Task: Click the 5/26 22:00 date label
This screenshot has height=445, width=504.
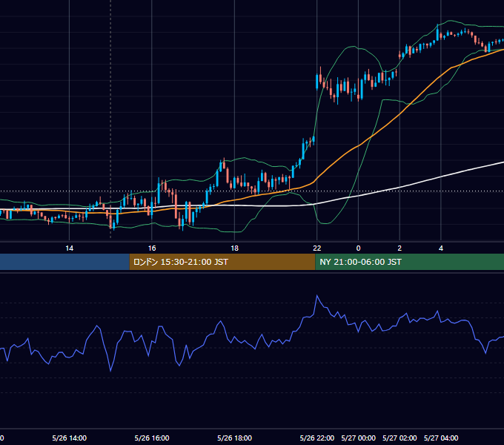Action: click(x=317, y=438)
